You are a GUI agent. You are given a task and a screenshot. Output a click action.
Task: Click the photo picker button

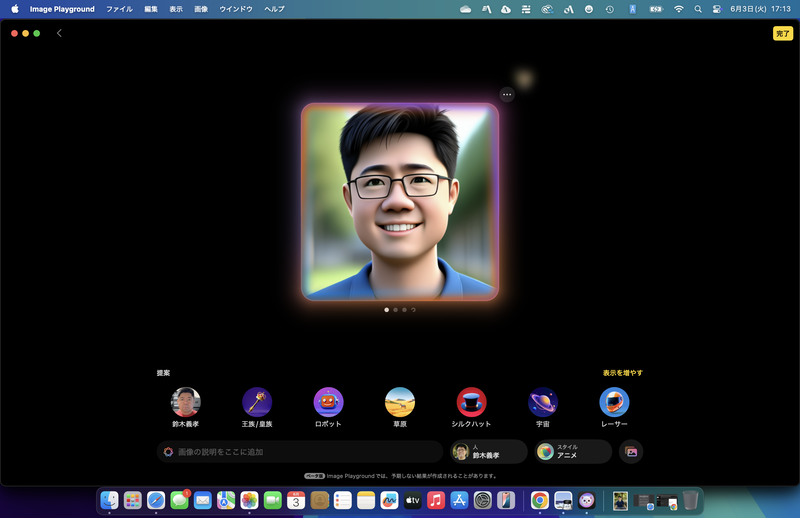coord(631,452)
